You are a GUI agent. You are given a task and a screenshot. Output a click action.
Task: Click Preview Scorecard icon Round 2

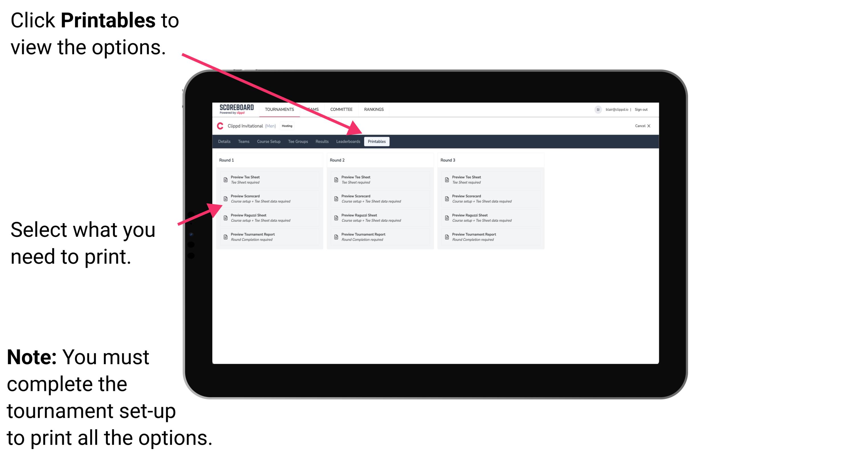[336, 199]
